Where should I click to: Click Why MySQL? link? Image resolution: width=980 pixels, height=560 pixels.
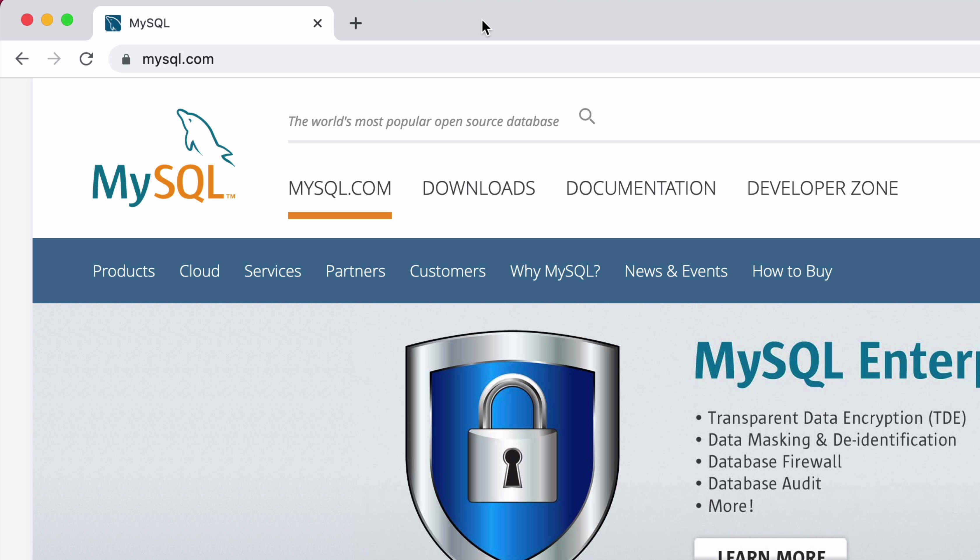coord(555,271)
